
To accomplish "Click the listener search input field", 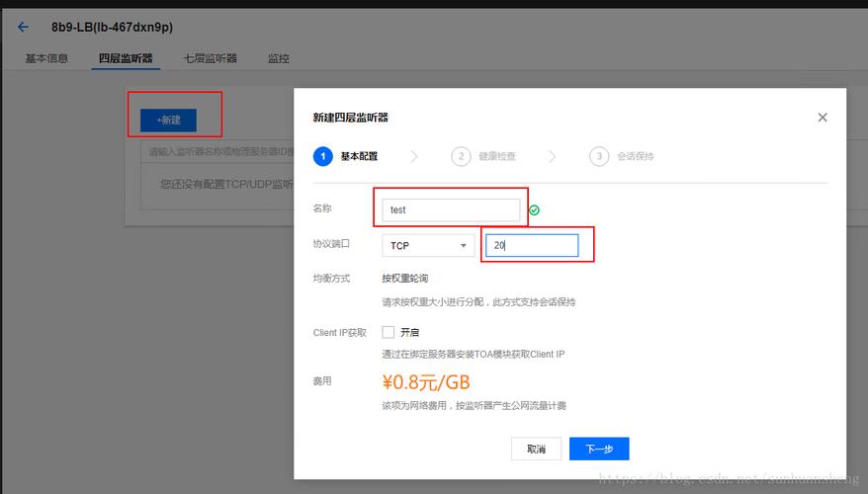I will 218,151.
